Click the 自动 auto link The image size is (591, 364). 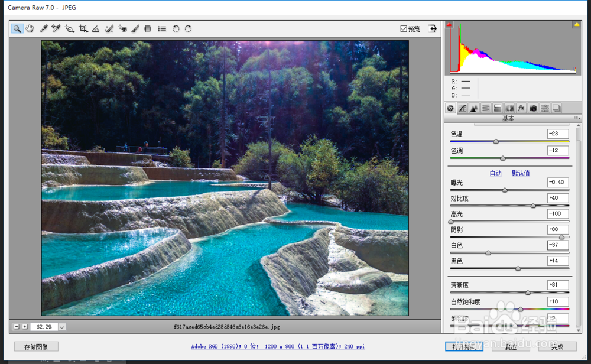[x=495, y=173]
